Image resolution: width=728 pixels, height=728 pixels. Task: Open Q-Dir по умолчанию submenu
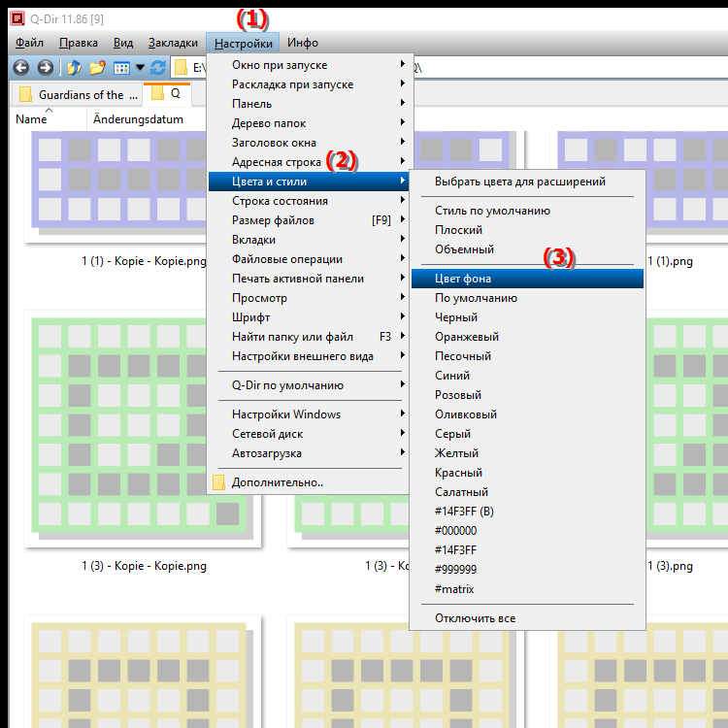tap(309, 385)
